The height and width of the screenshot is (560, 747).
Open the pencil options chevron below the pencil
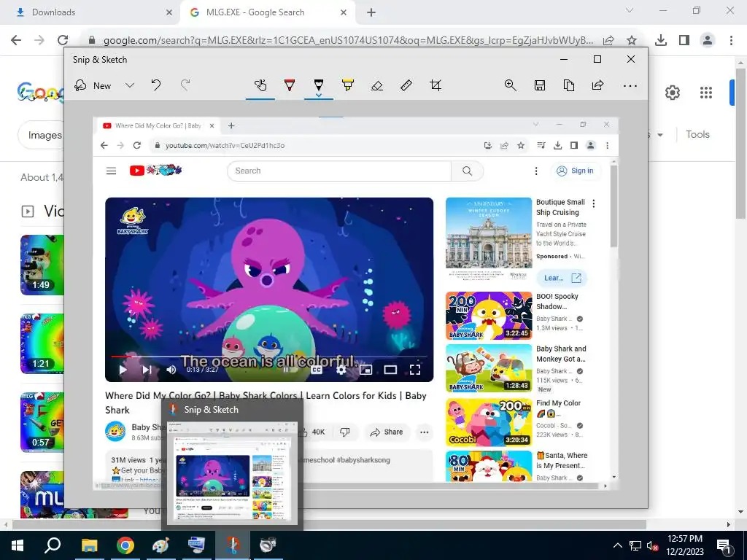[319, 96]
